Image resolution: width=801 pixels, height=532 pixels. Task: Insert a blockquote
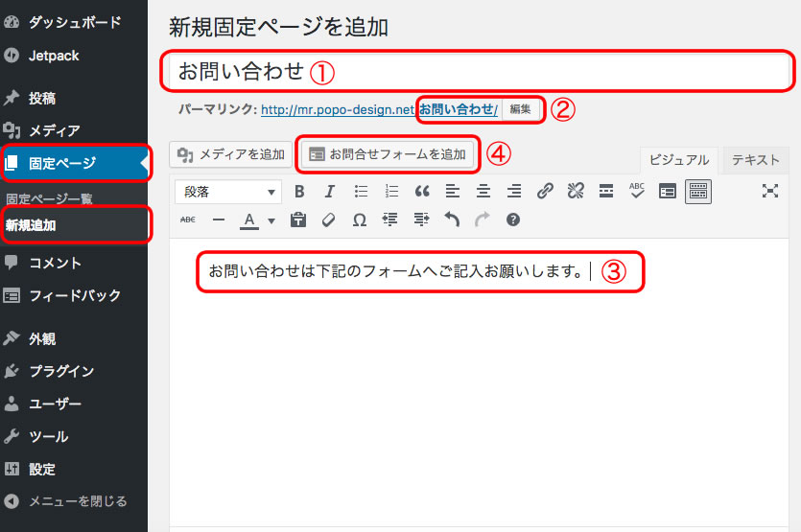pyautogui.click(x=421, y=191)
